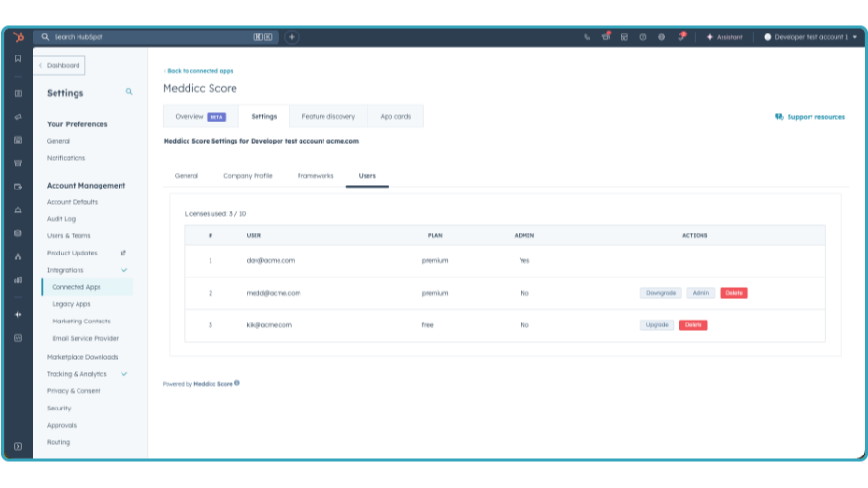Open the Developer test account dropdown
This screenshot has height=488, width=868.
coord(810,37)
